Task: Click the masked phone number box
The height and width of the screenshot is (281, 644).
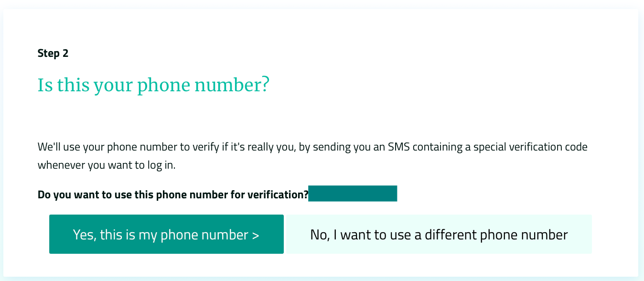Action: tap(353, 194)
